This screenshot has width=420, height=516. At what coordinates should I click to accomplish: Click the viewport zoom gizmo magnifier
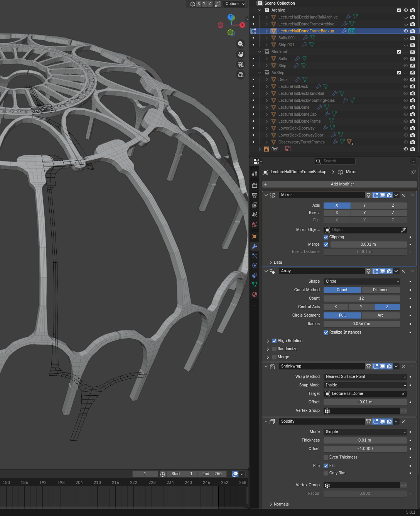coord(241,44)
